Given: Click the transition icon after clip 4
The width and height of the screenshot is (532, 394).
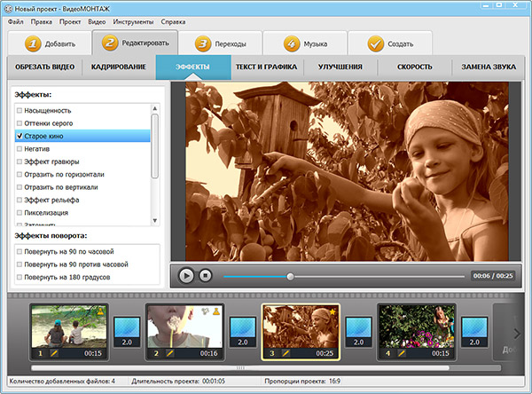Looking at the screenshot, I should pyautogui.click(x=474, y=332).
